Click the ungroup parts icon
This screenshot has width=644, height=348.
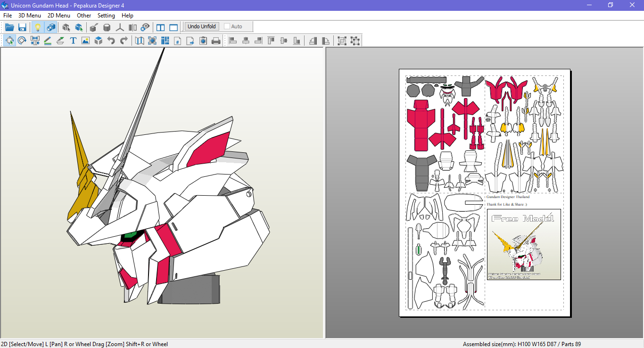coord(355,41)
